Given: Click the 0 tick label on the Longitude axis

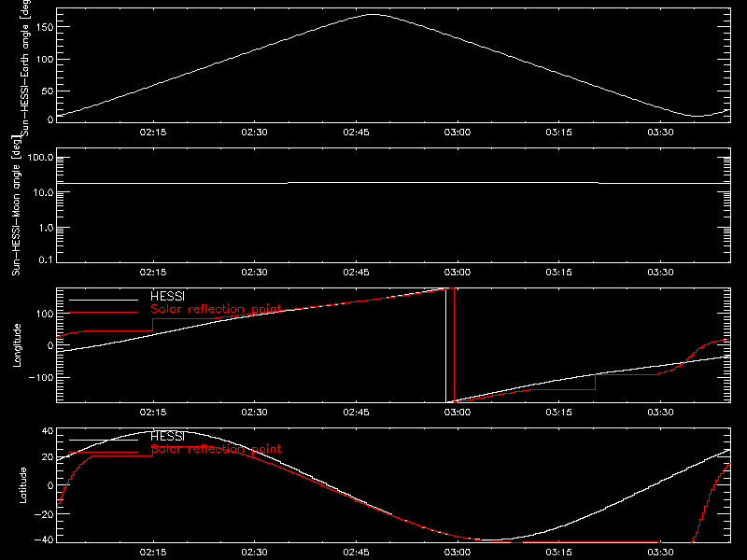Looking at the screenshot, I should [50, 345].
